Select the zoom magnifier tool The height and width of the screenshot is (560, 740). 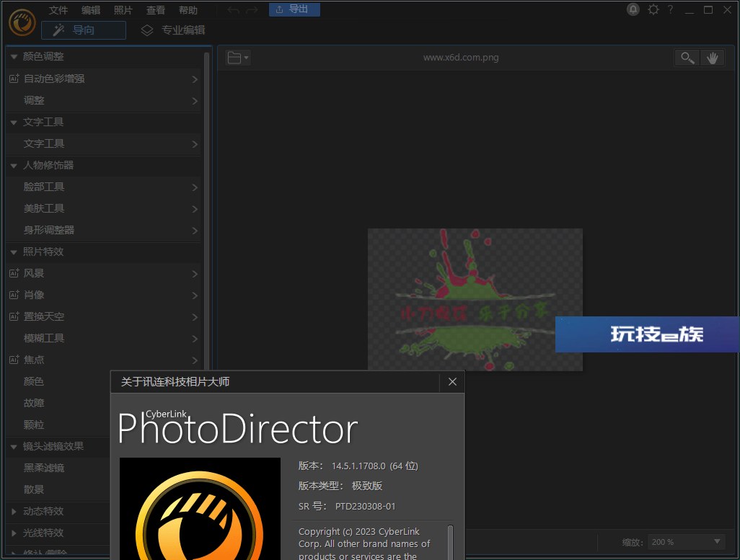[687, 58]
